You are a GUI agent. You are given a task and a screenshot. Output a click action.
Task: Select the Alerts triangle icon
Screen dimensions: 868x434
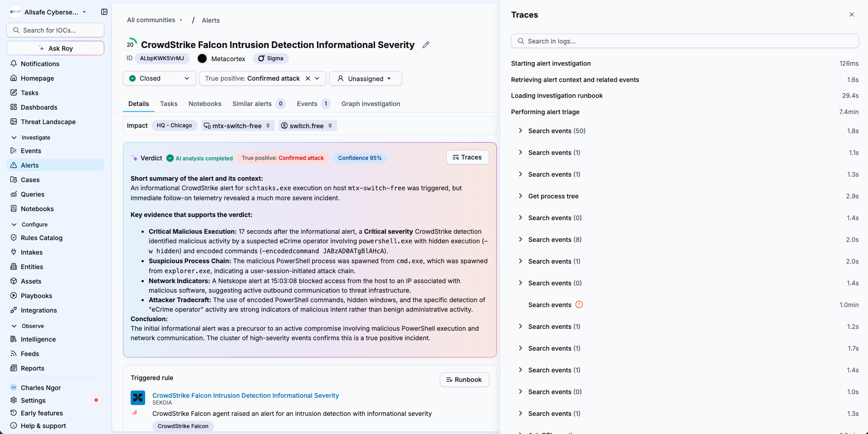click(14, 165)
